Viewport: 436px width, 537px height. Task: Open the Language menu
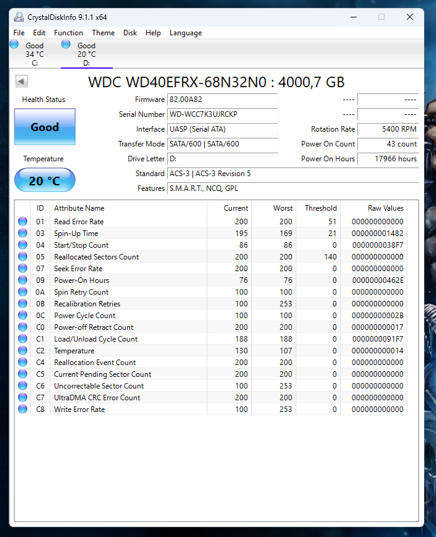(186, 33)
